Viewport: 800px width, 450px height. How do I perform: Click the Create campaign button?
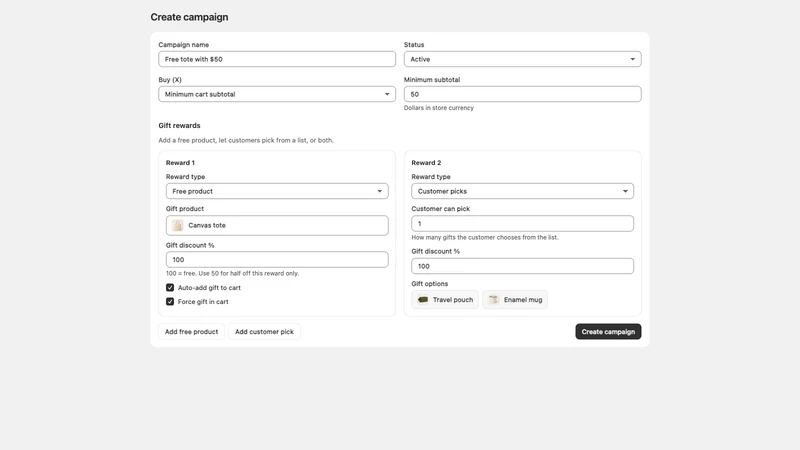[608, 332]
